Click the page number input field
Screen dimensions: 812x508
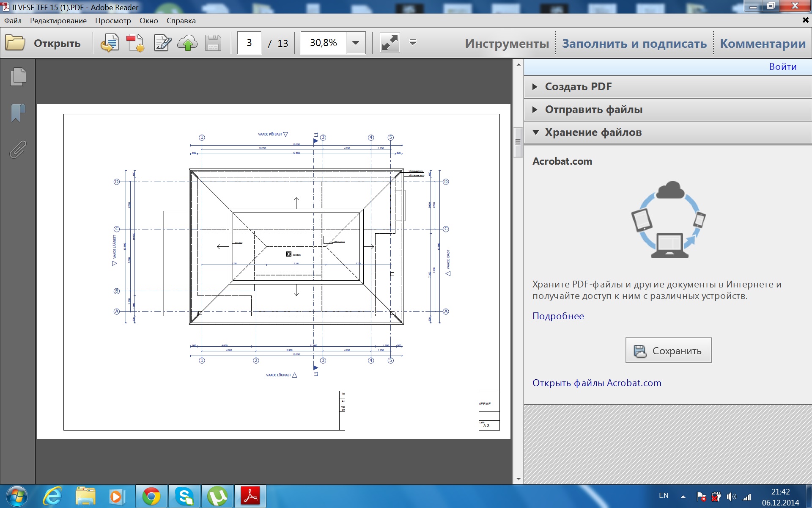[249, 43]
